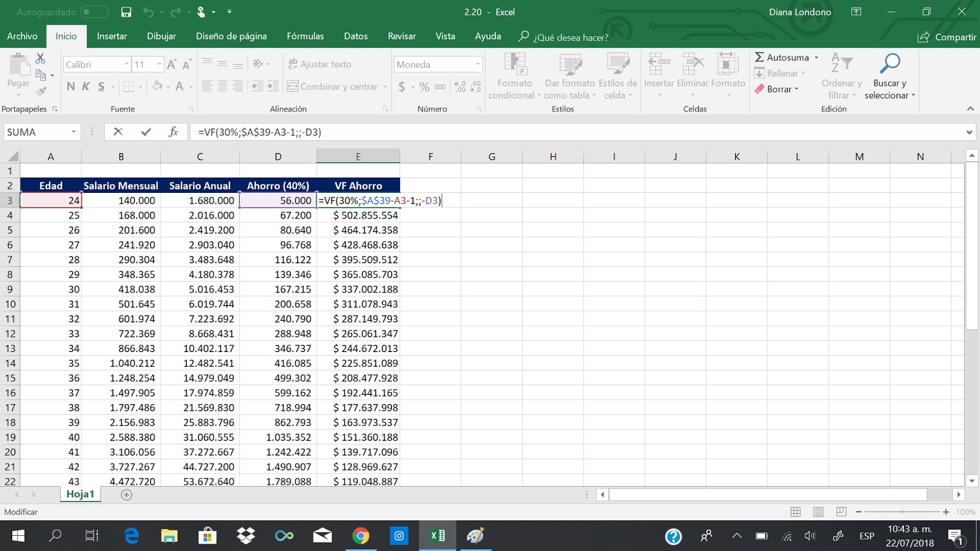Open Ordenar y filtrar
980x551 pixels.
click(841, 77)
